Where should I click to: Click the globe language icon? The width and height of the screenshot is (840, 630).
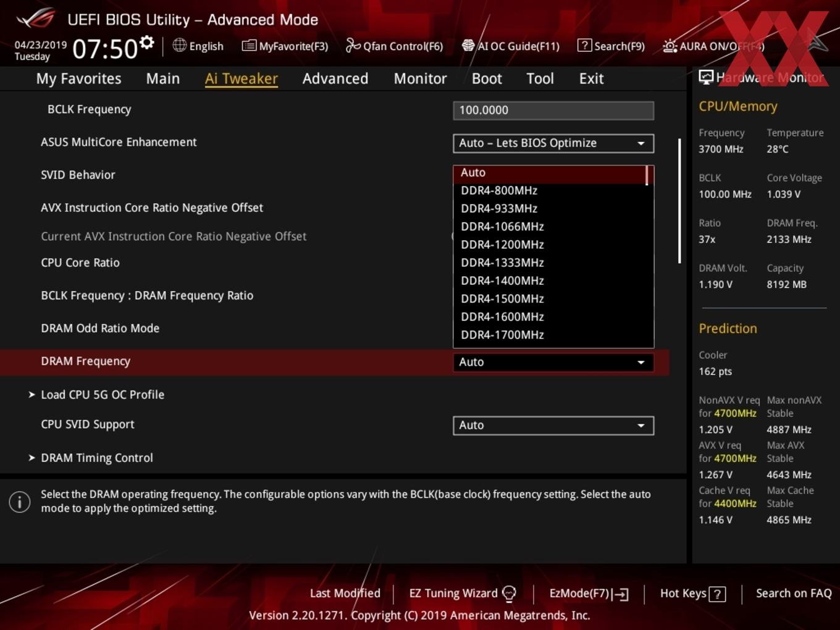tap(179, 45)
